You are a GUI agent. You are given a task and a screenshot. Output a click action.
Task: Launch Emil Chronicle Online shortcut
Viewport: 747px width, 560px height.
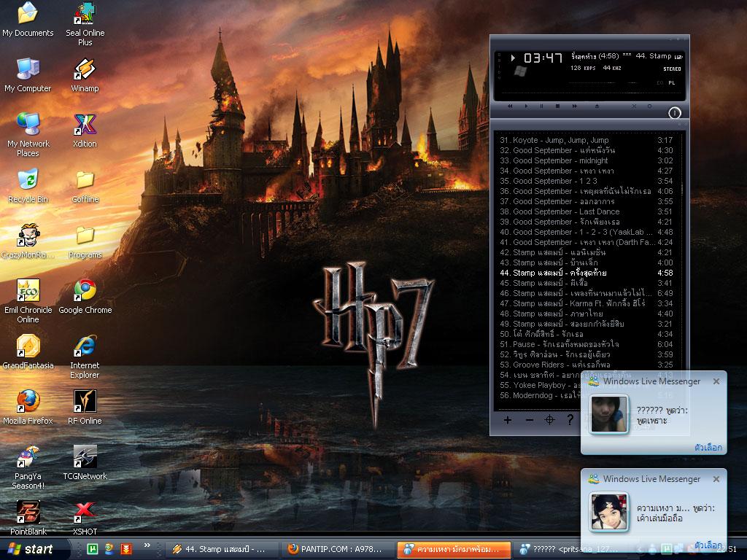(28, 301)
